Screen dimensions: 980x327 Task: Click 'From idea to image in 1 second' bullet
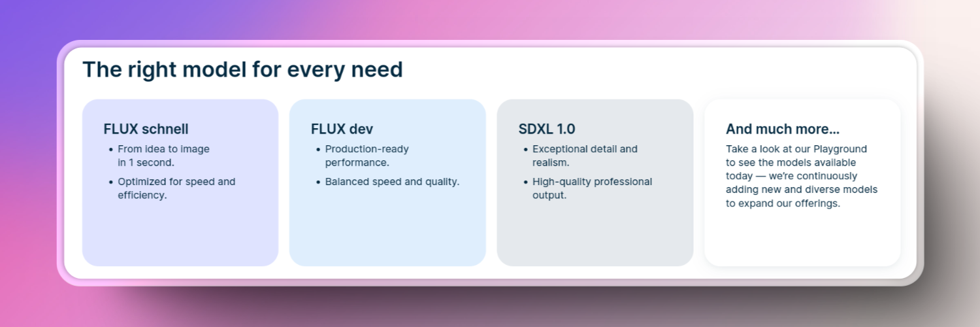click(164, 156)
